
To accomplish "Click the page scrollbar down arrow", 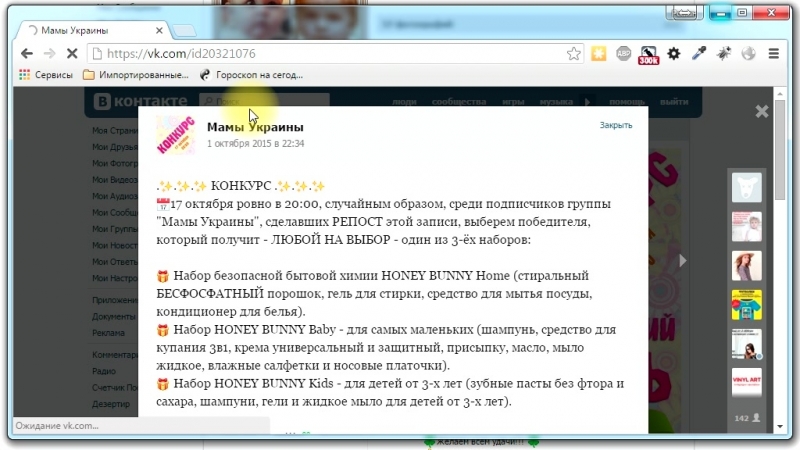I will pos(780,427).
